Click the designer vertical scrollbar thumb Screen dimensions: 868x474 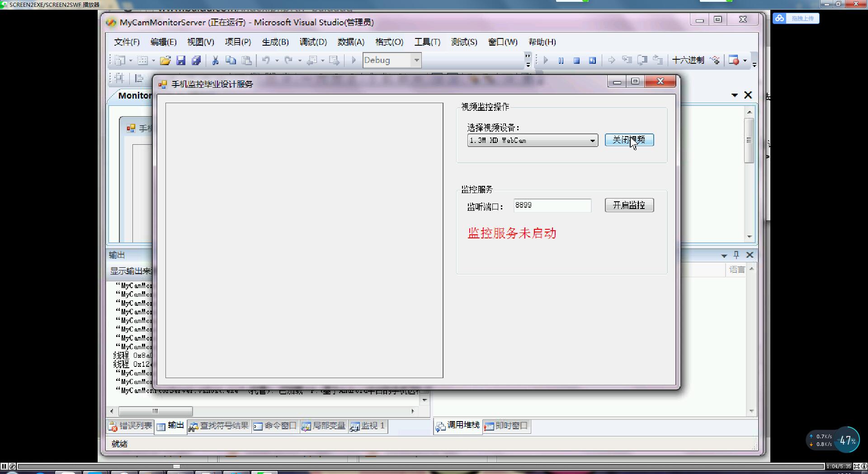(x=749, y=140)
